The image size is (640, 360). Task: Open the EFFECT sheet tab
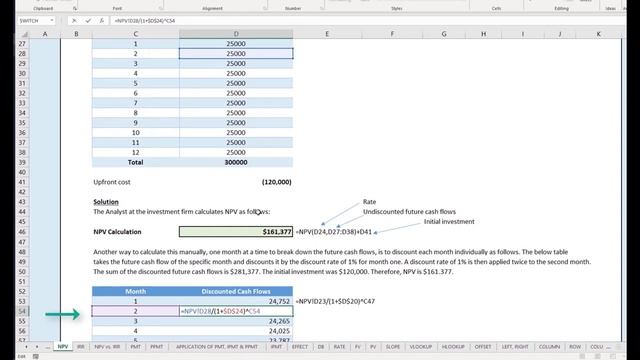[300, 347]
